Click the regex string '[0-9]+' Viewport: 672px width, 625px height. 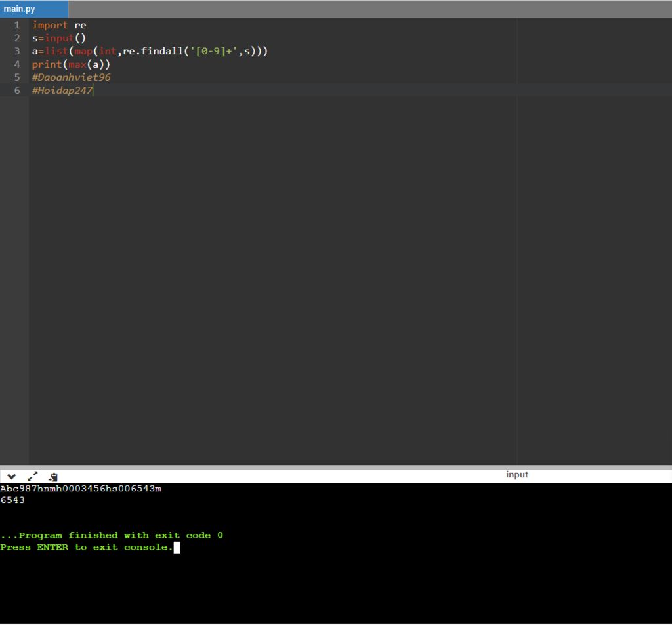pyautogui.click(x=214, y=51)
